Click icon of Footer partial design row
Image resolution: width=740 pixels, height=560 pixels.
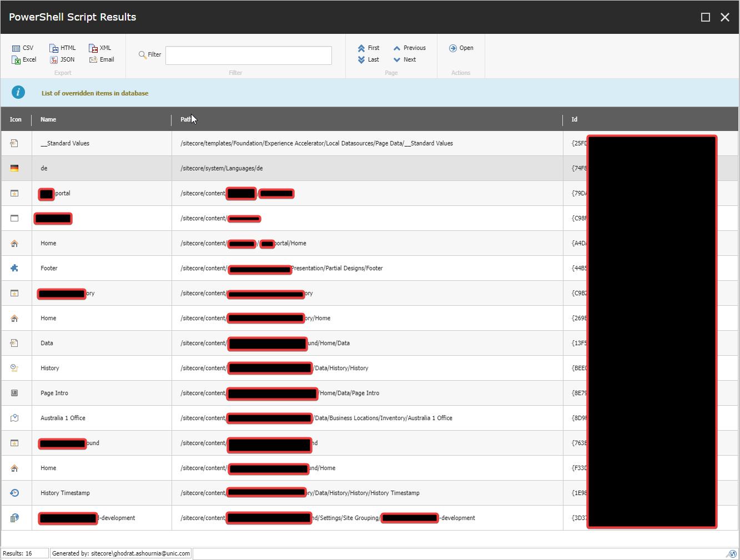(x=14, y=268)
